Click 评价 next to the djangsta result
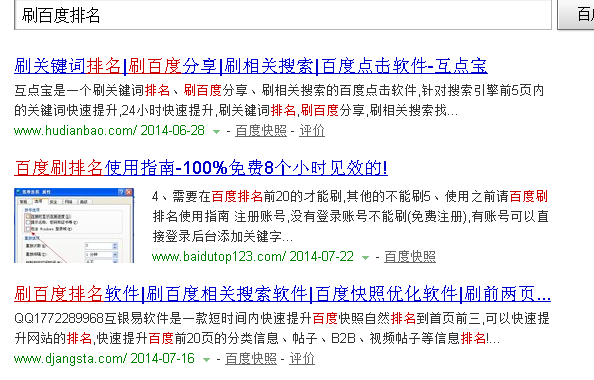 (x=302, y=358)
